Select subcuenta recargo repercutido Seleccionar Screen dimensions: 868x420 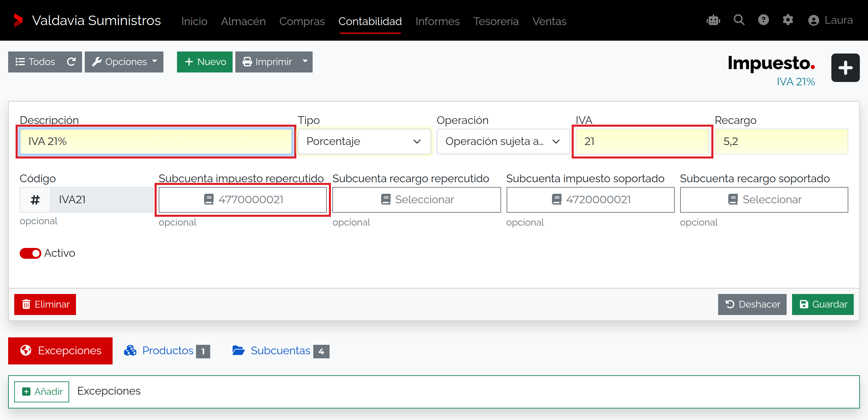[x=417, y=200]
